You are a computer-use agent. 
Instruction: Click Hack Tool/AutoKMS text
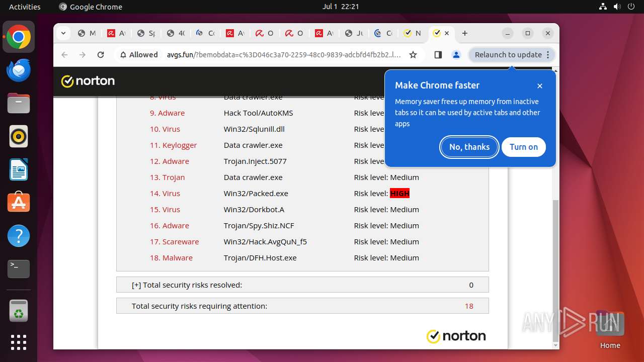click(259, 113)
